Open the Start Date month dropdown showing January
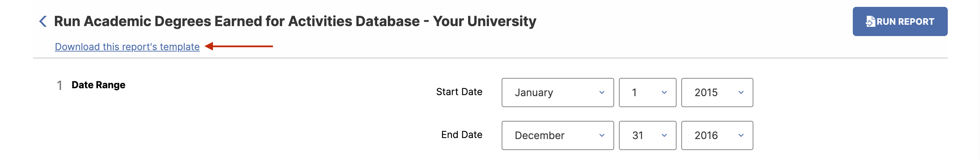This screenshot has width=980, height=160. pyautogui.click(x=558, y=93)
